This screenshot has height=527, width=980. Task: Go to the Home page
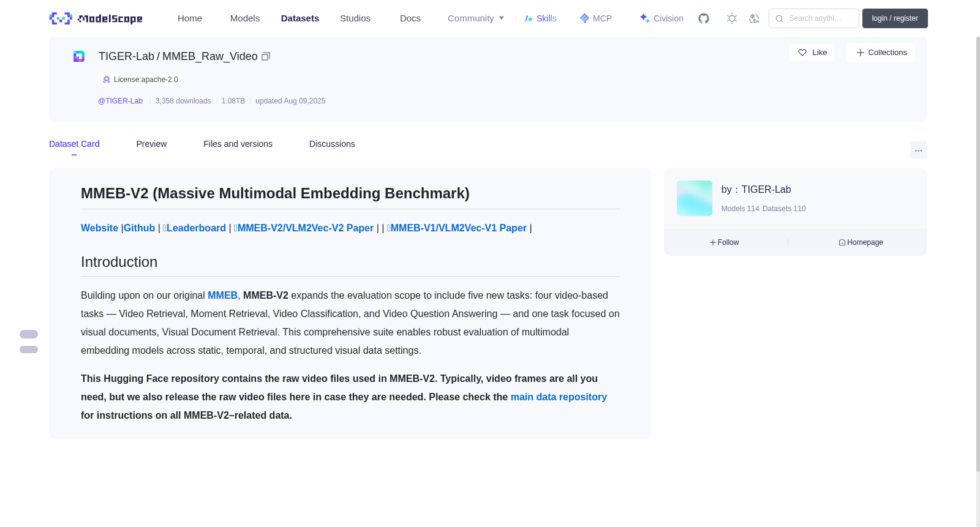click(190, 18)
